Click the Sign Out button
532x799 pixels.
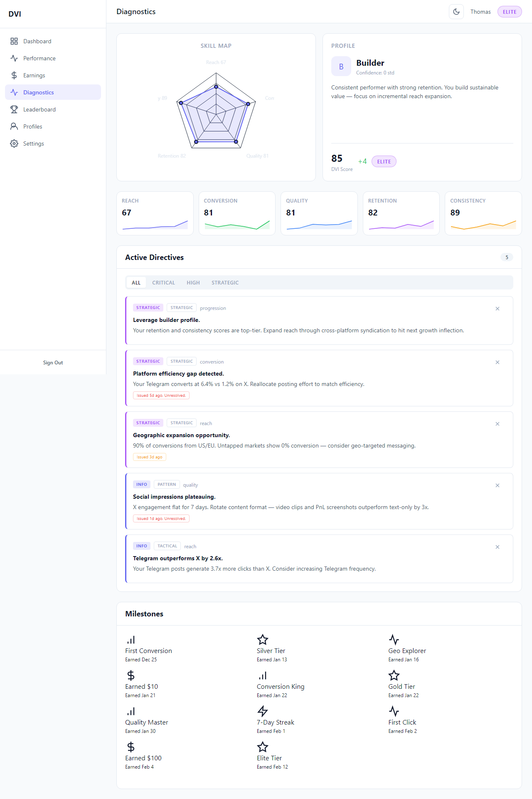pos(53,363)
